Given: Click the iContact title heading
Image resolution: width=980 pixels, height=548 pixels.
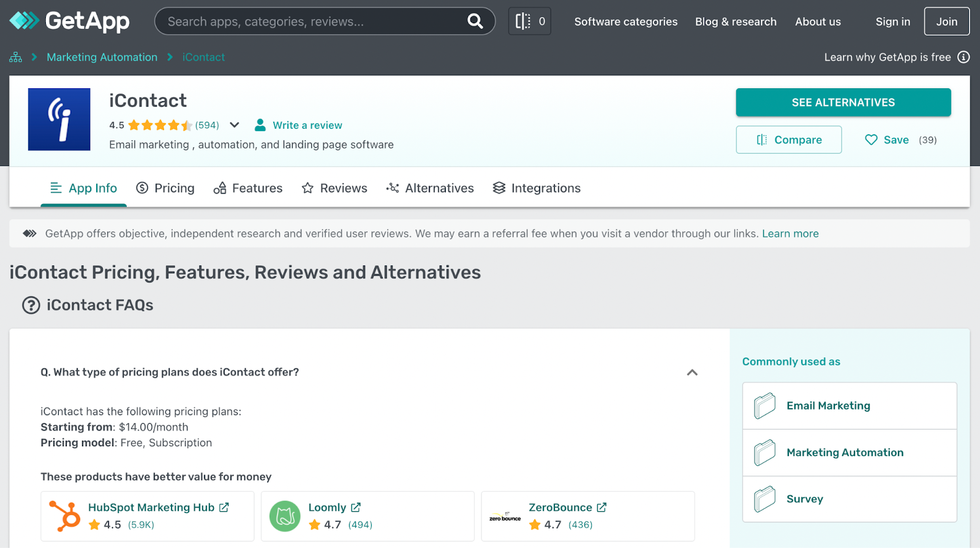Looking at the screenshot, I should [148, 101].
